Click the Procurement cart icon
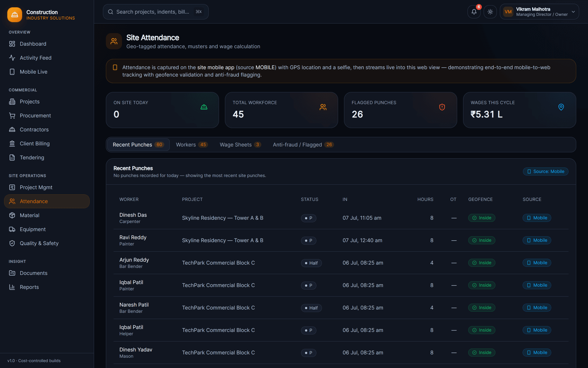The height and width of the screenshot is (368, 588). (x=12, y=116)
